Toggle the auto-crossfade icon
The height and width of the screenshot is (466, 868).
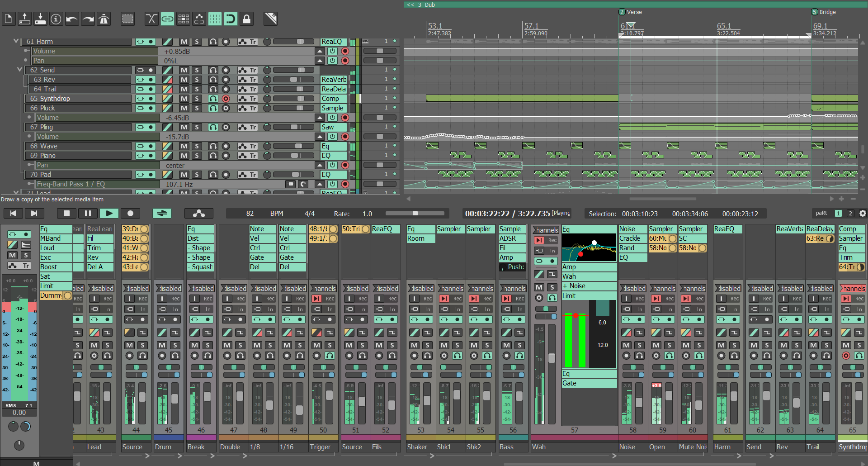[151, 19]
